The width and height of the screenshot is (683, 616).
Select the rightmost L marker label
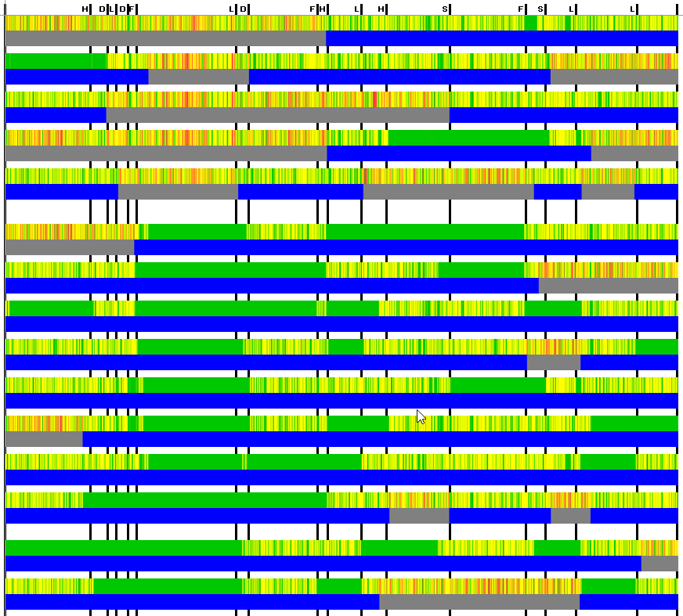632,9
